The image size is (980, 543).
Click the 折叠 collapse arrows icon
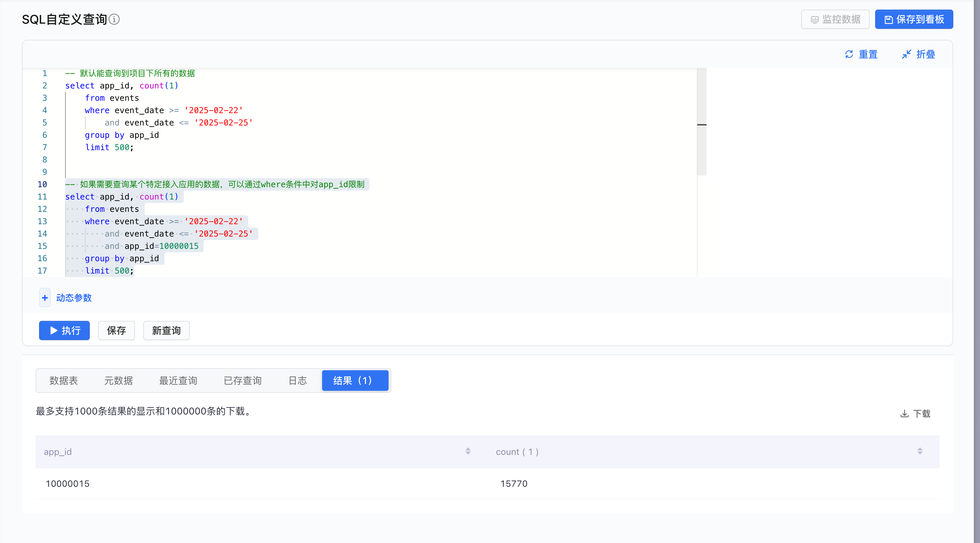pos(906,55)
